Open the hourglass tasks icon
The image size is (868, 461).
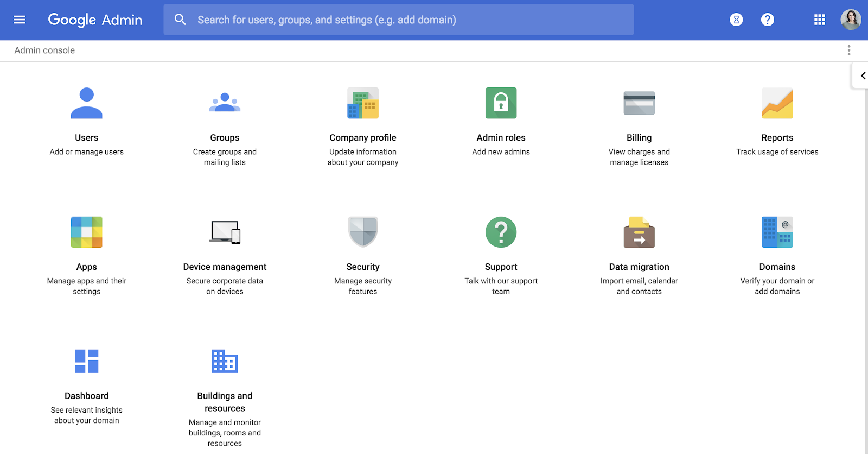[736, 20]
